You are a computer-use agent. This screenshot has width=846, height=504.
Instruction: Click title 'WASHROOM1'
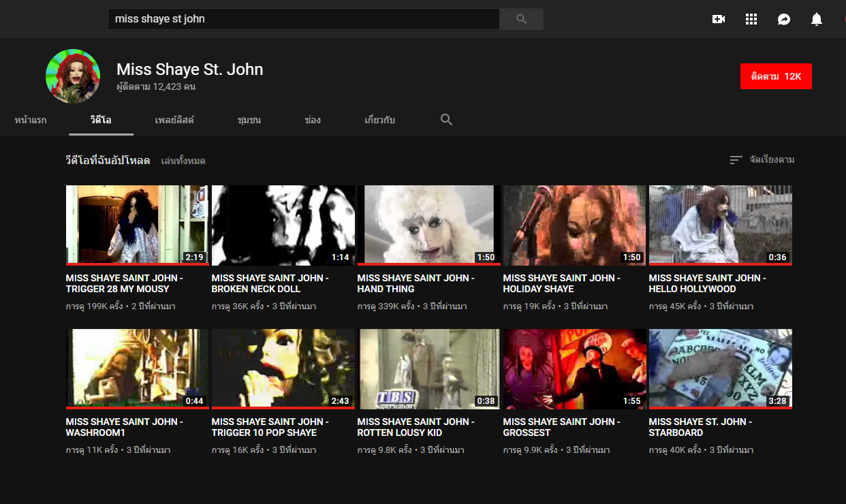coord(95,432)
